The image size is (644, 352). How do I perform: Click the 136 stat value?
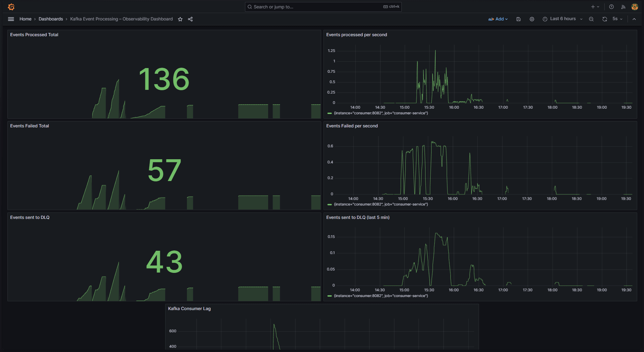(x=164, y=79)
